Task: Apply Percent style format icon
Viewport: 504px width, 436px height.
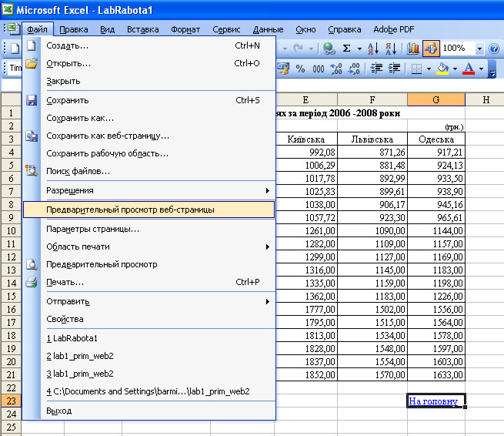Action: click(x=300, y=69)
